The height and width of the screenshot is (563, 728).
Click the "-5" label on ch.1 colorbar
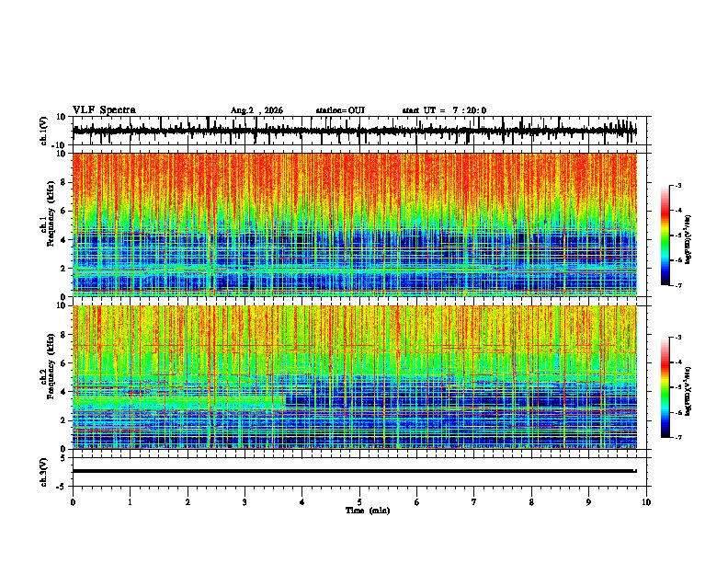pos(677,236)
